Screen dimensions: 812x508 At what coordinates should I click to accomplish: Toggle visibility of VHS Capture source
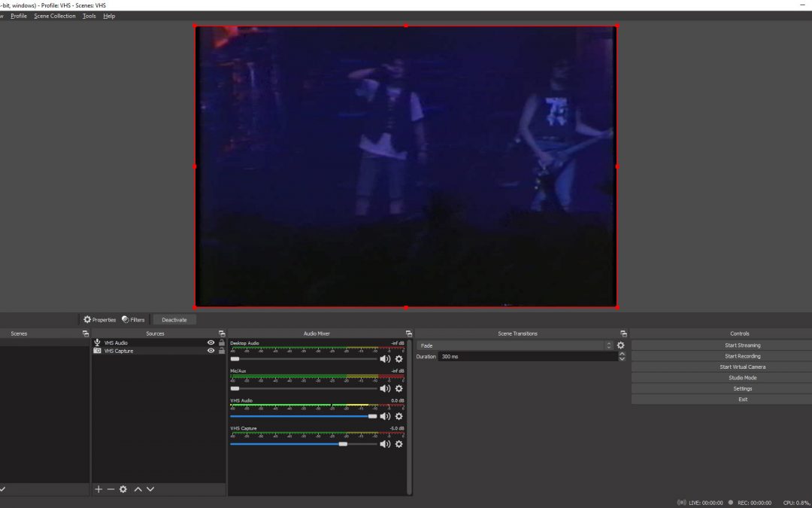click(211, 351)
